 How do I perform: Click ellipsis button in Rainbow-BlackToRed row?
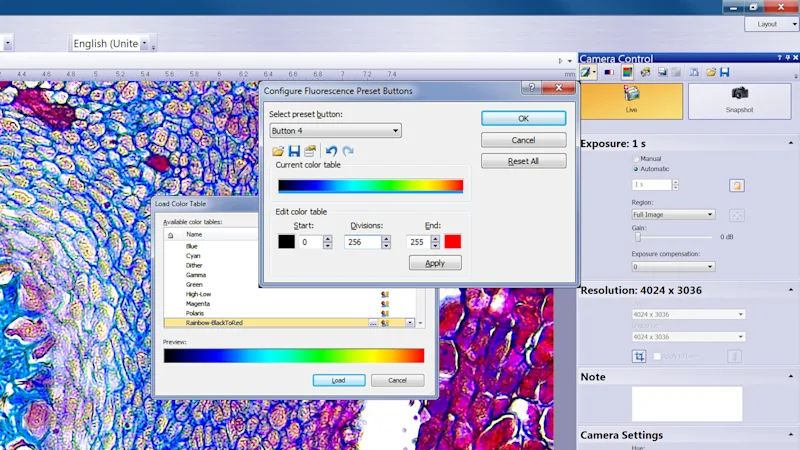373,323
